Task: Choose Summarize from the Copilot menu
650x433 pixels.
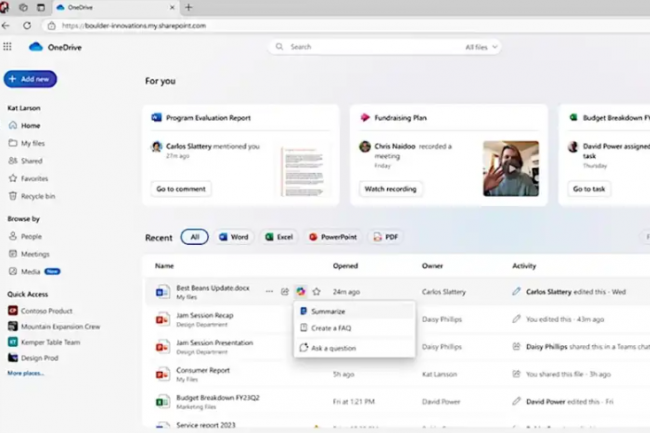Action: 328,312
